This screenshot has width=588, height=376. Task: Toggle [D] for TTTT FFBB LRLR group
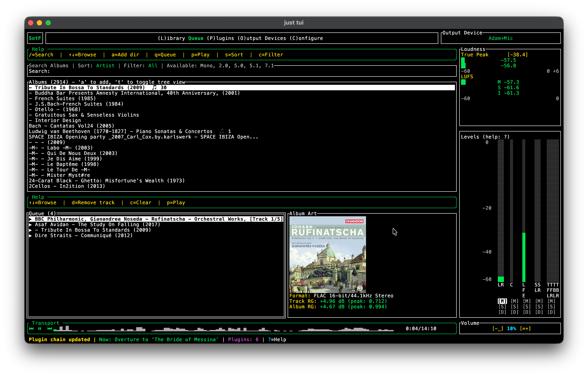(551, 312)
